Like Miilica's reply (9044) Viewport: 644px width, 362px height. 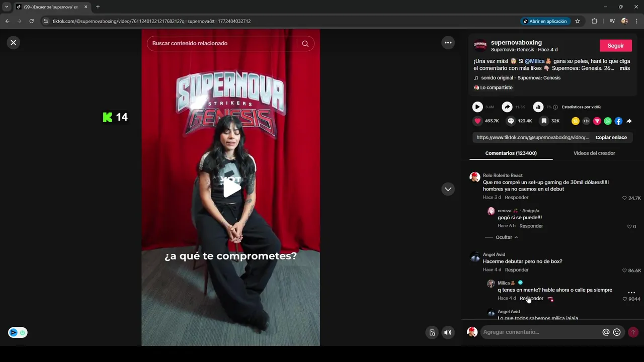(x=625, y=299)
